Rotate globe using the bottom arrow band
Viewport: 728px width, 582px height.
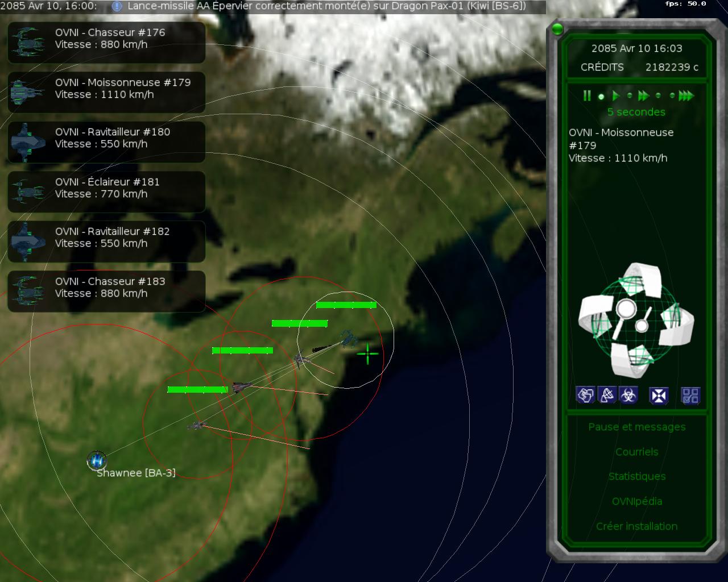click(631, 360)
